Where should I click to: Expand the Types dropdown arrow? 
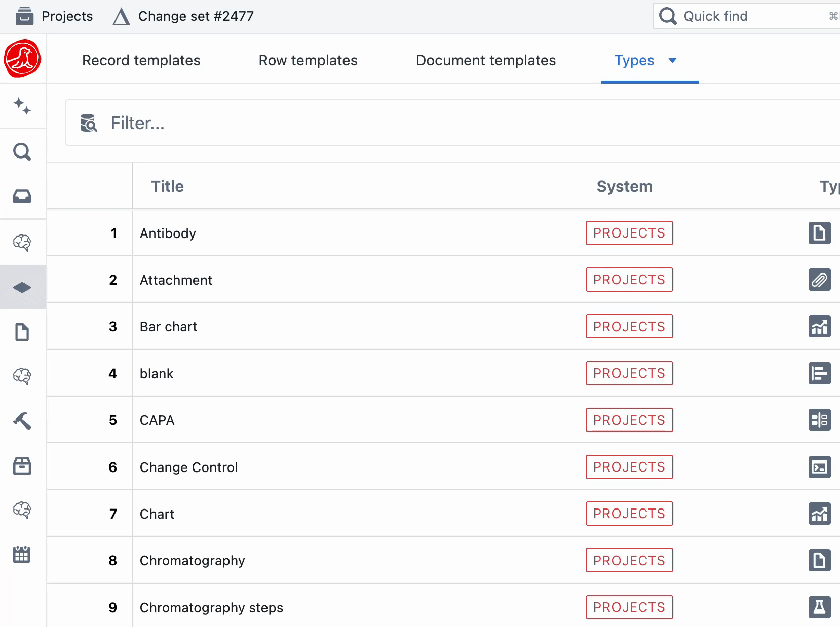tap(673, 60)
